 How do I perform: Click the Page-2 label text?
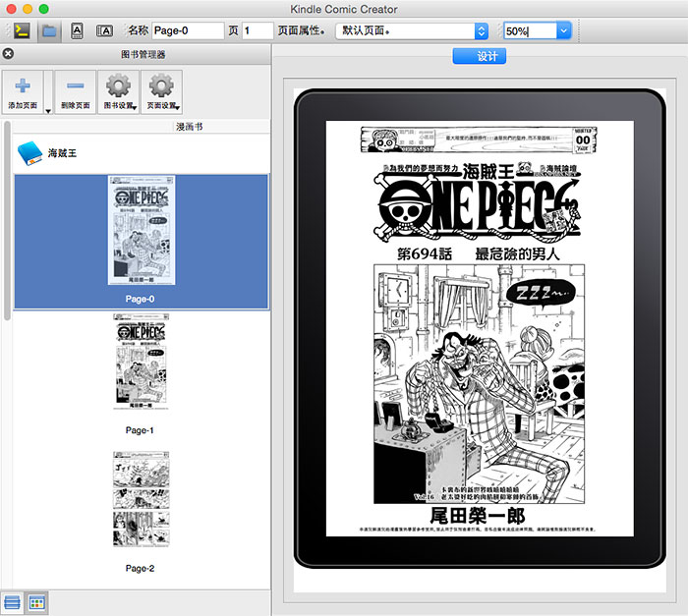click(x=140, y=568)
